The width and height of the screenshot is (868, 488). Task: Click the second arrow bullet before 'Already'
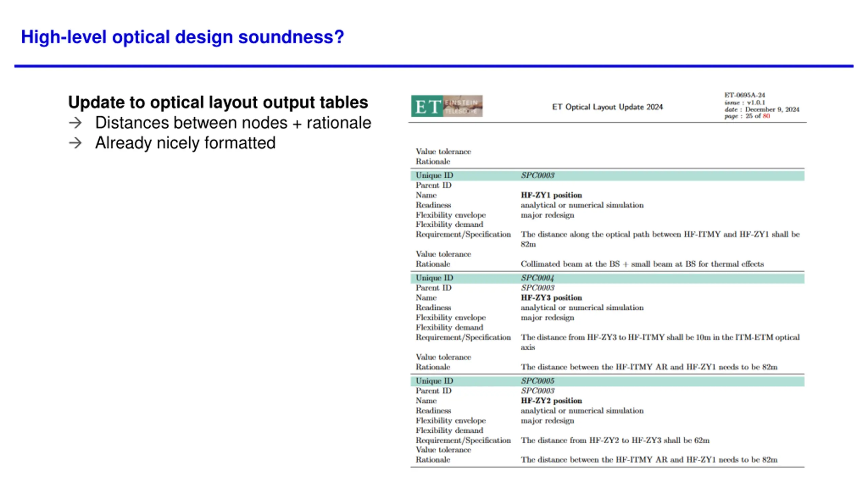[75, 143]
